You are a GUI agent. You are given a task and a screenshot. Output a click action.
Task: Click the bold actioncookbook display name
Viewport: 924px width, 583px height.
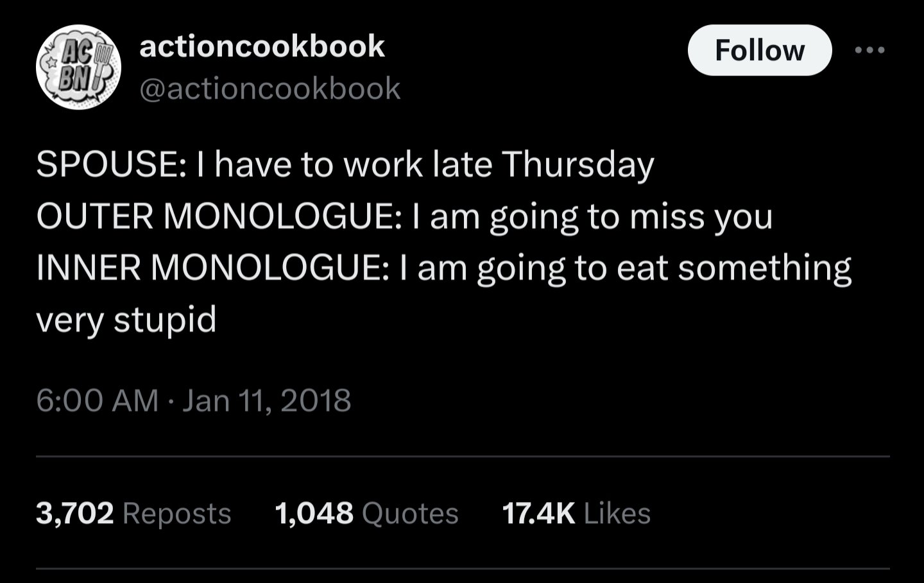point(262,46)
